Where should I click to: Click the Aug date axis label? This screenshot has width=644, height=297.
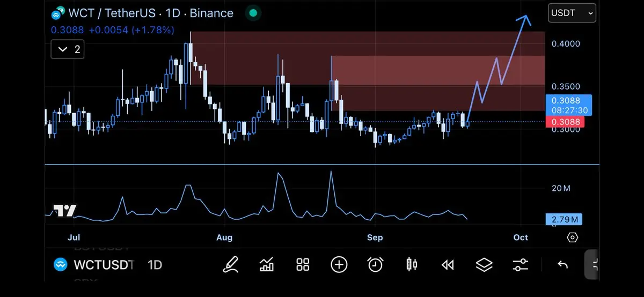coord(224,237)
